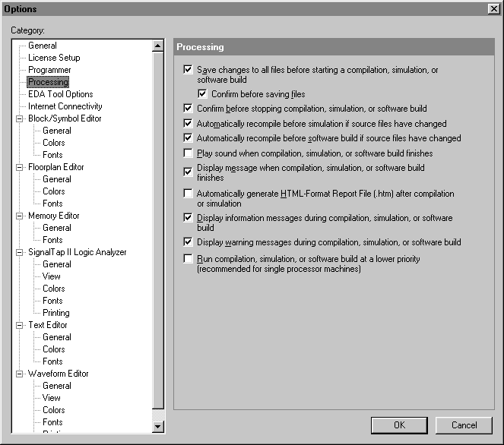Select Fonts under Floorplan Editor

[x=52, y=204]
